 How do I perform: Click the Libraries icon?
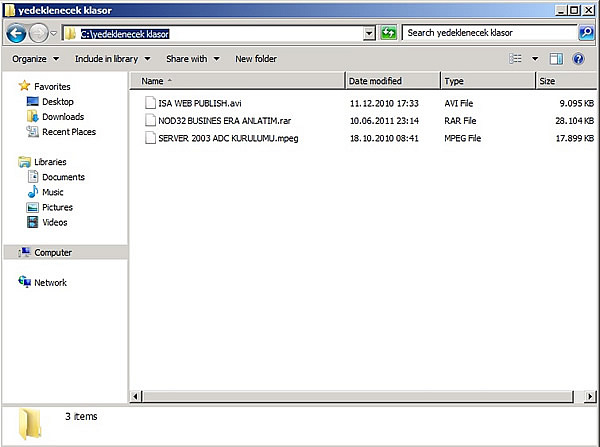[24, 162]
